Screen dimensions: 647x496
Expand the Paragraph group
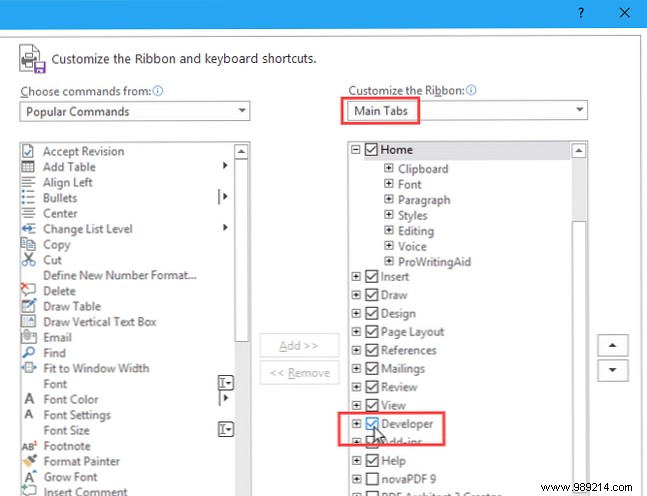(388, 199)
